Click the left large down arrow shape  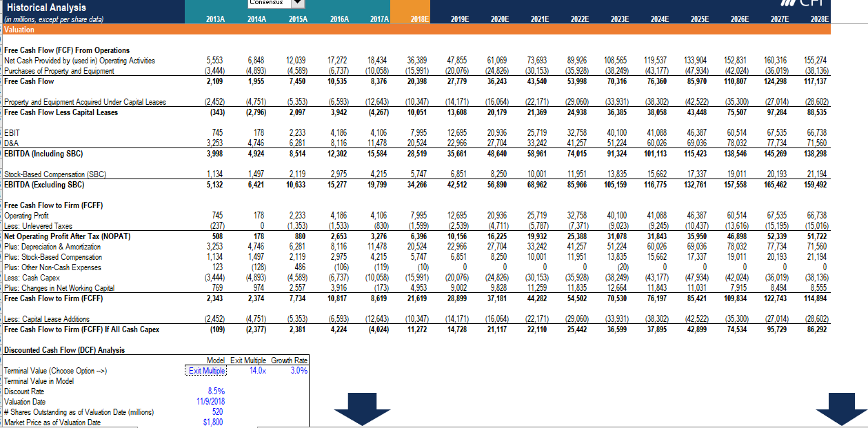(362, 409)
